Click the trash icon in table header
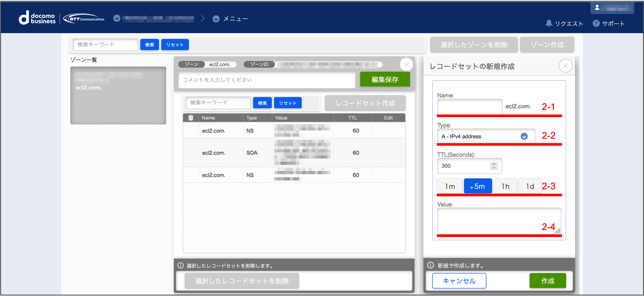The height and width of the screenshot is (296, 644). click(191, 118)
